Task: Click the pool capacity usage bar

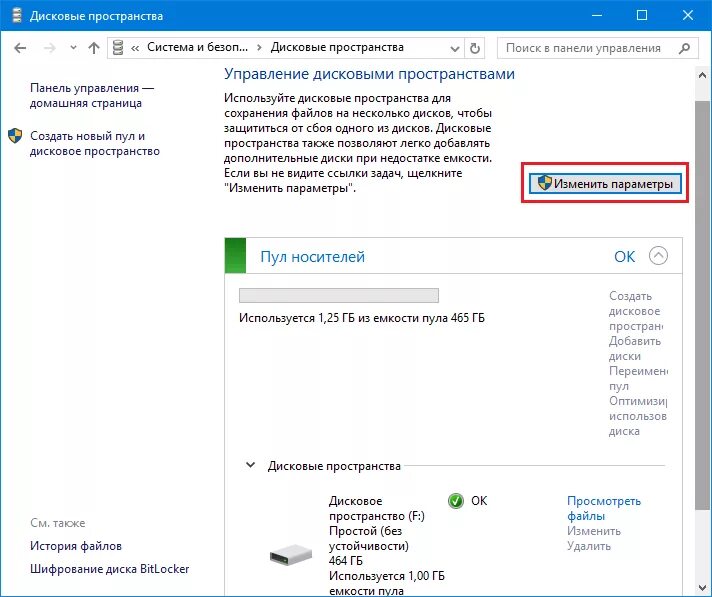Action: pyautogui.click(x=339, y=295)
